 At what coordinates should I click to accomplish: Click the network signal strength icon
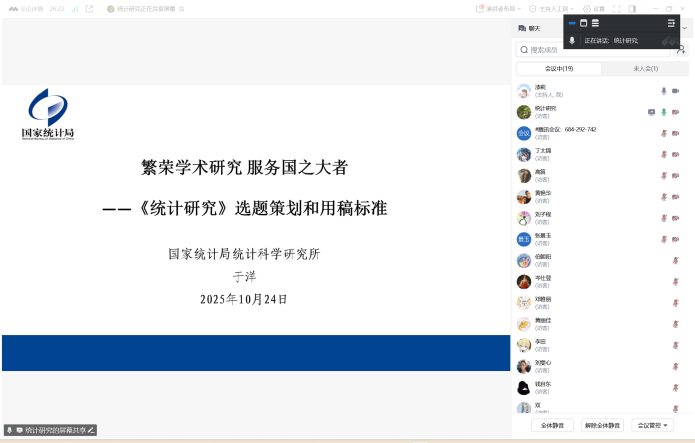pyautogui.click(x=75, y=8)
